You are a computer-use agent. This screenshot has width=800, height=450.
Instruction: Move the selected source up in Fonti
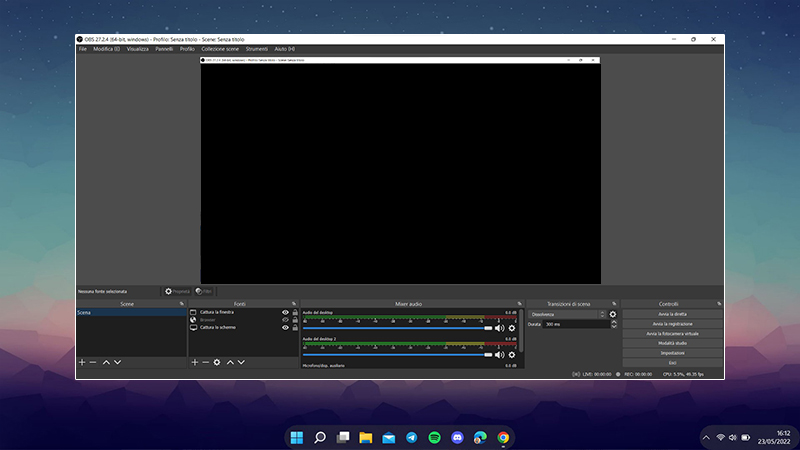click(x=230, y=362)
